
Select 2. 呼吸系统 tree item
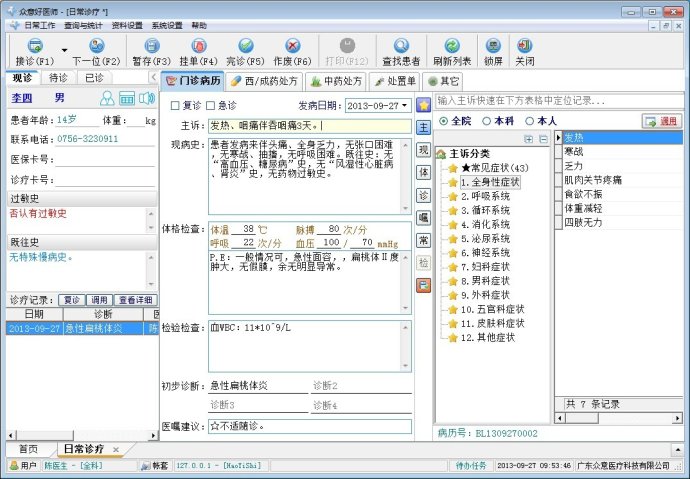click(x=485, y=196)
